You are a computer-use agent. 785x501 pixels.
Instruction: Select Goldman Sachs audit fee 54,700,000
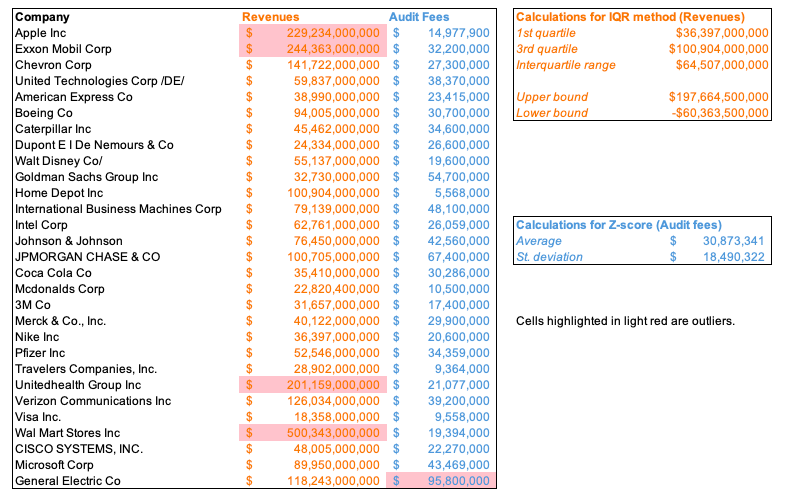(x=458, y=177)
